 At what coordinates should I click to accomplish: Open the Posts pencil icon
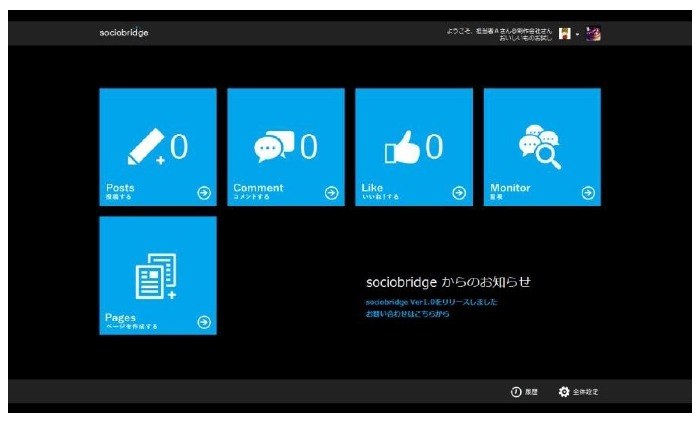pyautogui.click(x=146, y=147)
